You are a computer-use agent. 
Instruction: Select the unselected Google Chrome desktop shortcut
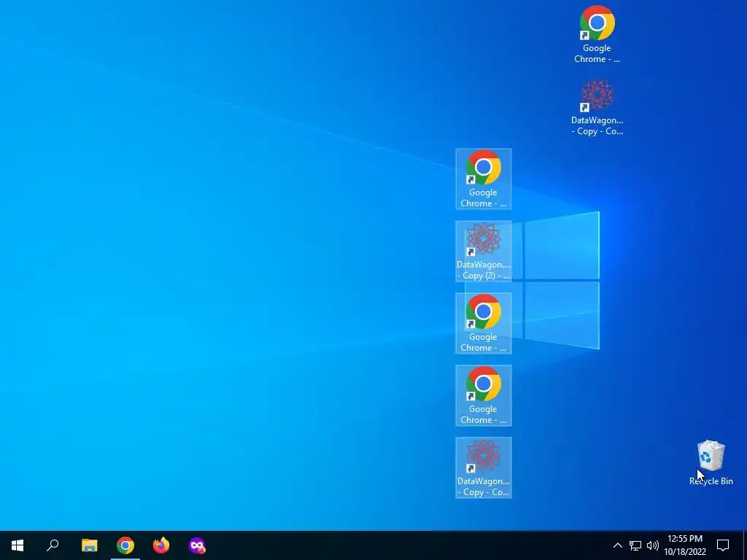(597, 35)
